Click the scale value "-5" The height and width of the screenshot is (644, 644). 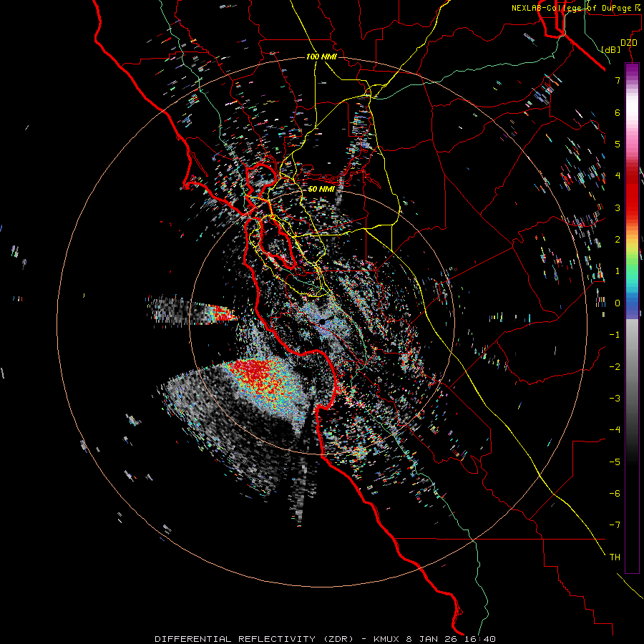[x=615, y=462]
